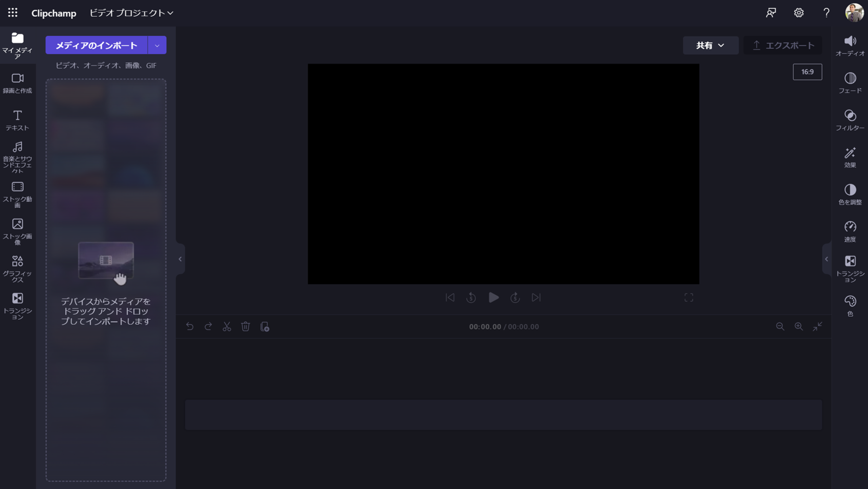Expand the メディアのインポート dropdown arrow

coord(157,45)
